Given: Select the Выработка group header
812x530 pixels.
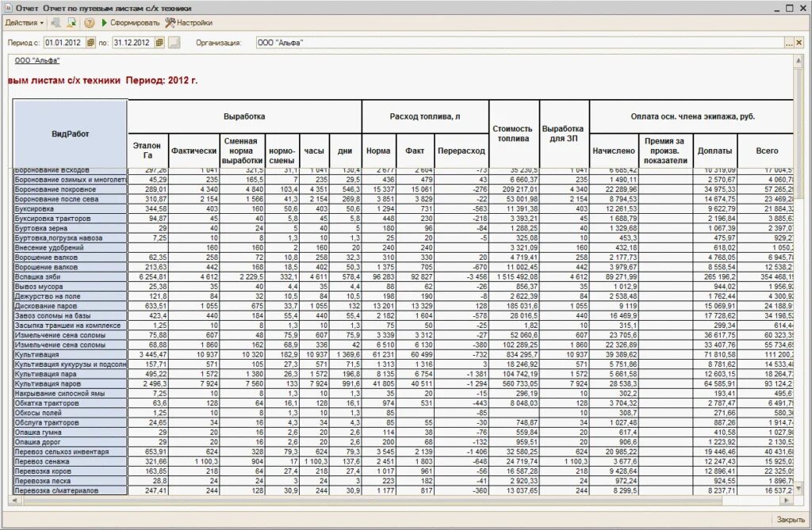Looking at the screenshot, I should click(244, 116).
